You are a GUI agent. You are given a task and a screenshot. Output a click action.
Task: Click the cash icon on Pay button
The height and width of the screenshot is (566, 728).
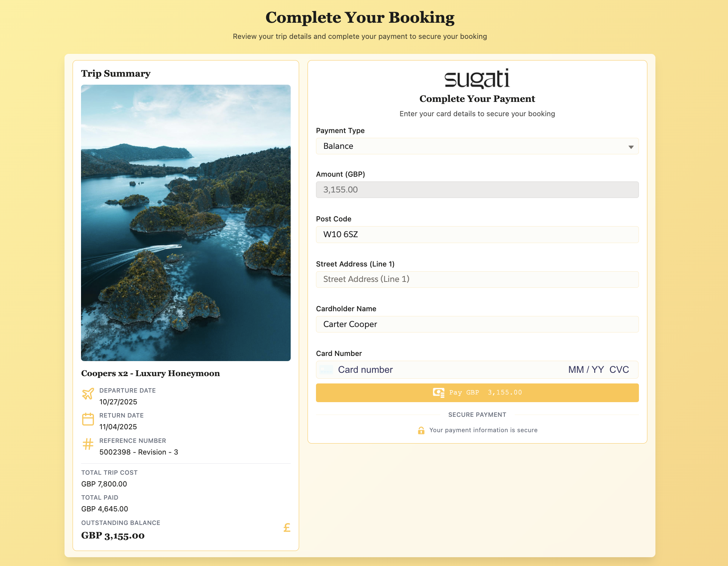pyautogui.click(x=438, y=392)
